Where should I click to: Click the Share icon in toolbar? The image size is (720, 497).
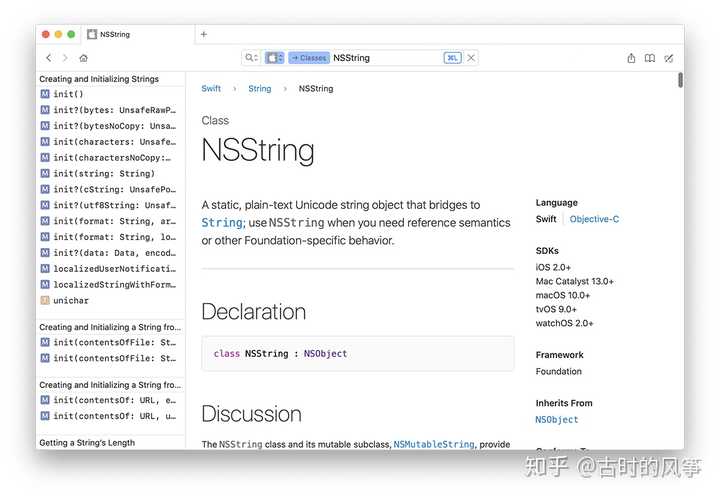631,58
